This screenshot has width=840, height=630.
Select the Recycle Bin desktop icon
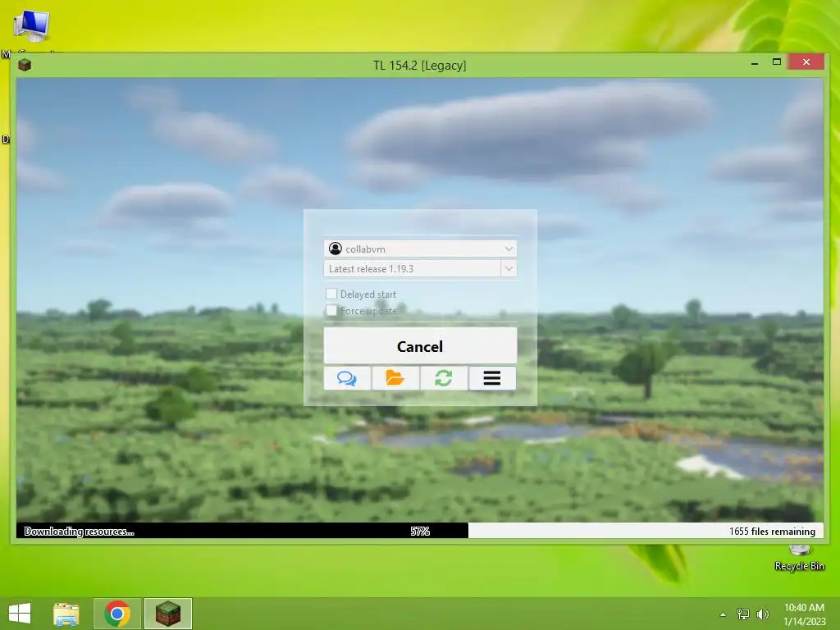799,558
